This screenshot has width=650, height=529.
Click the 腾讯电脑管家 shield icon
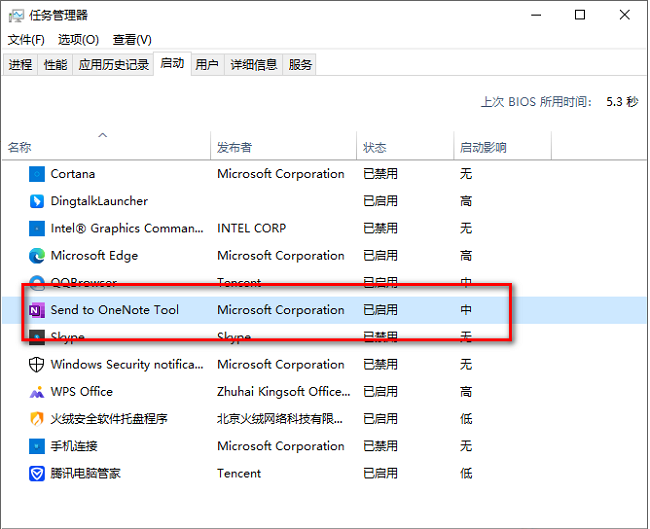click(x=36, y=473)
